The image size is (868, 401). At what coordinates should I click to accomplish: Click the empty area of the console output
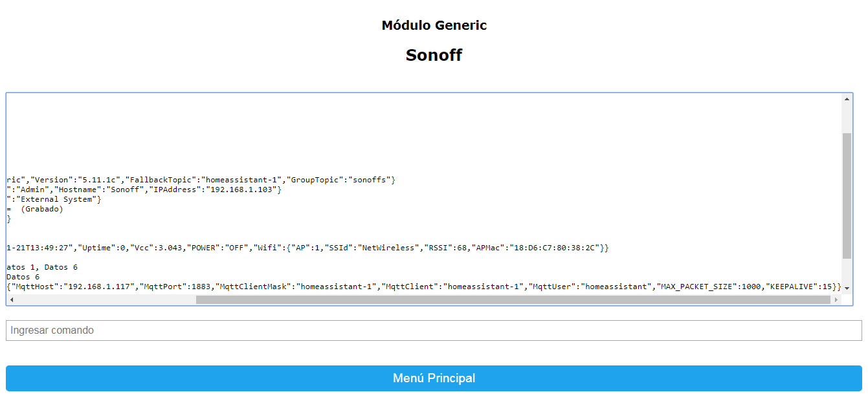pyautogui.click(x=421, y=129)
